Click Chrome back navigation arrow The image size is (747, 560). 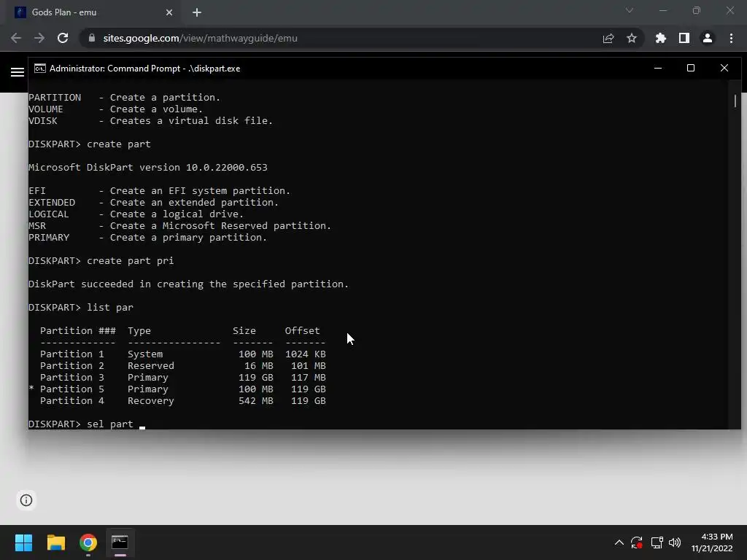tap(16, 38)
